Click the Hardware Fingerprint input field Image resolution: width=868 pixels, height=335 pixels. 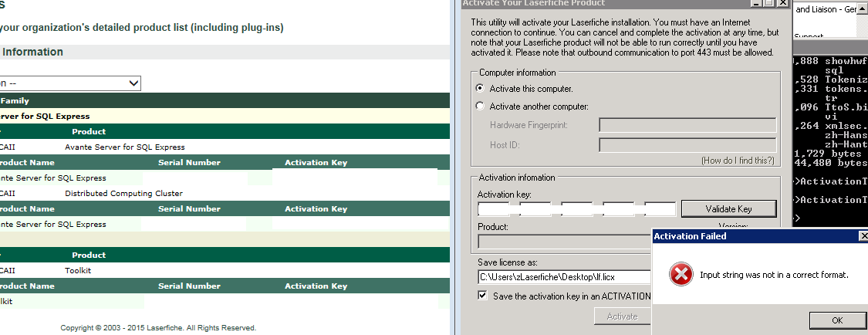coord(687,125)
